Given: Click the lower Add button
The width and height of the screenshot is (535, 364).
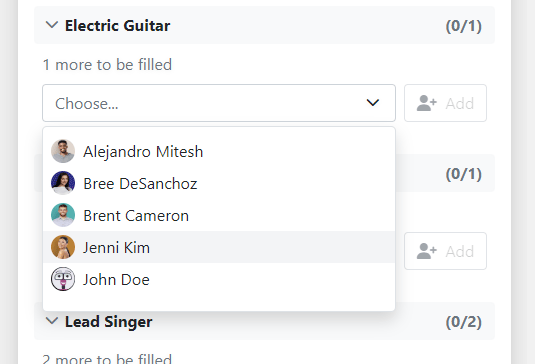Looking at the screenshot, I should [445, 251].
